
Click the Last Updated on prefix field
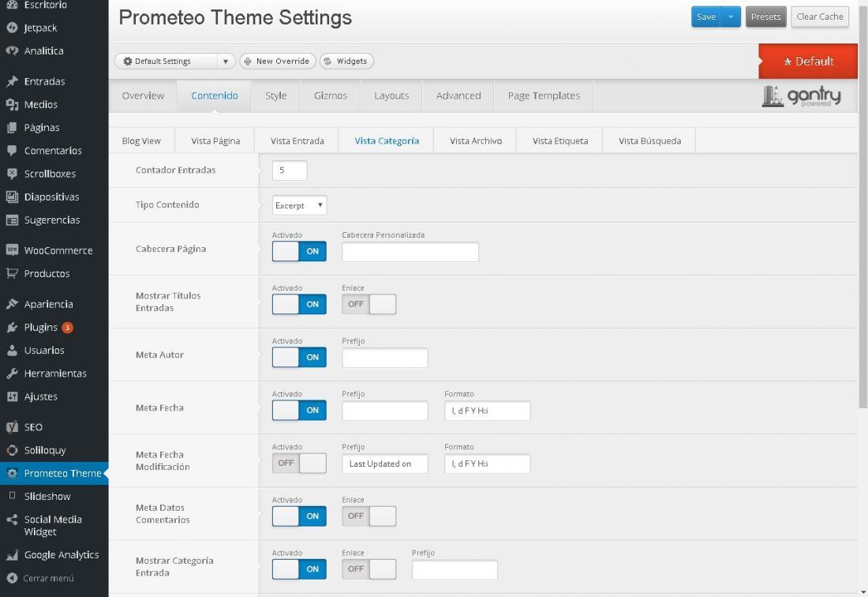pyautogui.click(x=385, y=464)
